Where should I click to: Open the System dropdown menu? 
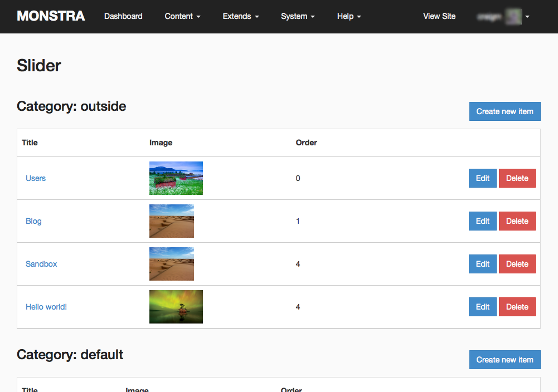tap(298, 17)
